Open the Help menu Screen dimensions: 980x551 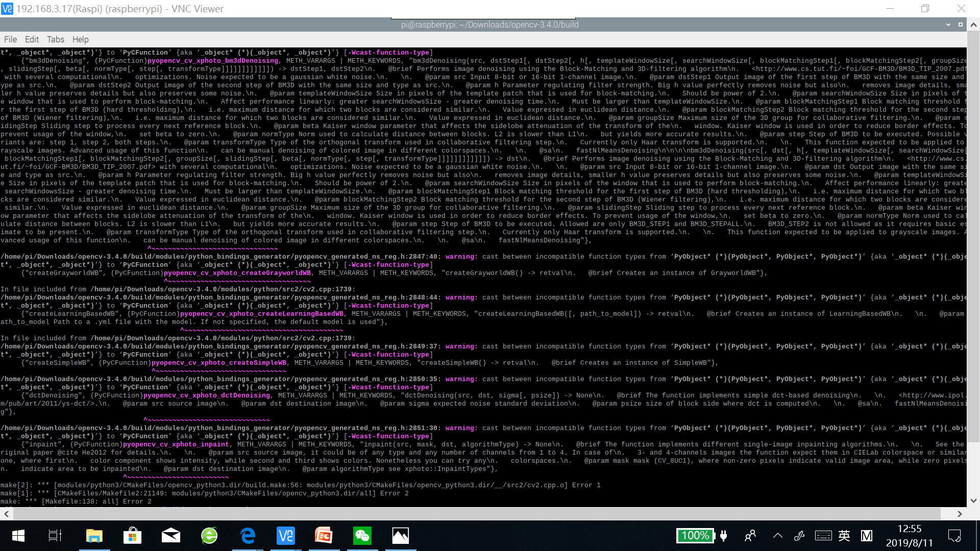click(x=80, y=39)
